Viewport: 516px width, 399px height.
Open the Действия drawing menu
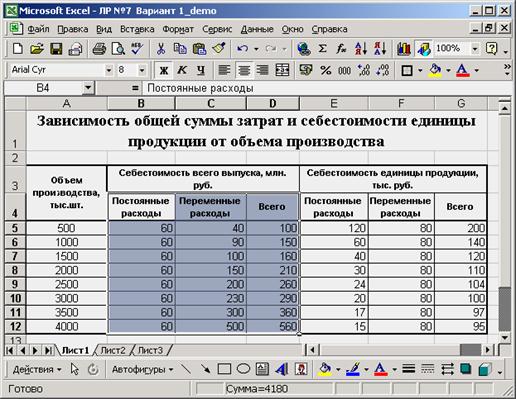(x=37, y=369)
